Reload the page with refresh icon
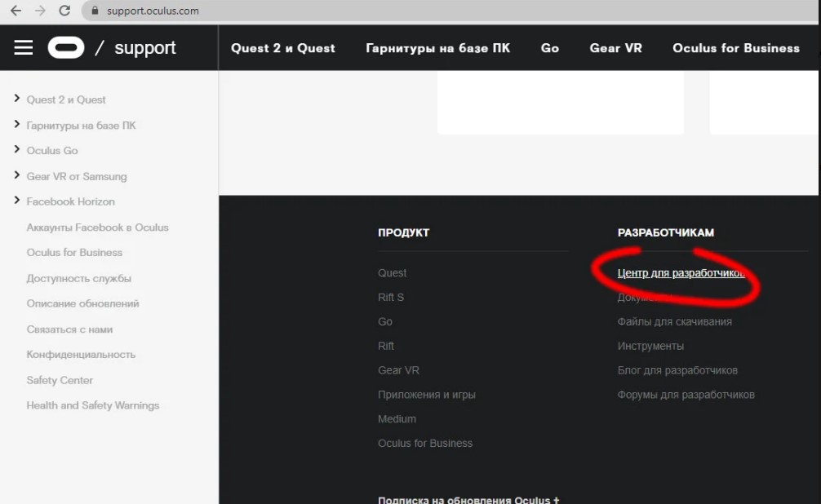 pyautogui.click(x=65, y=11)
